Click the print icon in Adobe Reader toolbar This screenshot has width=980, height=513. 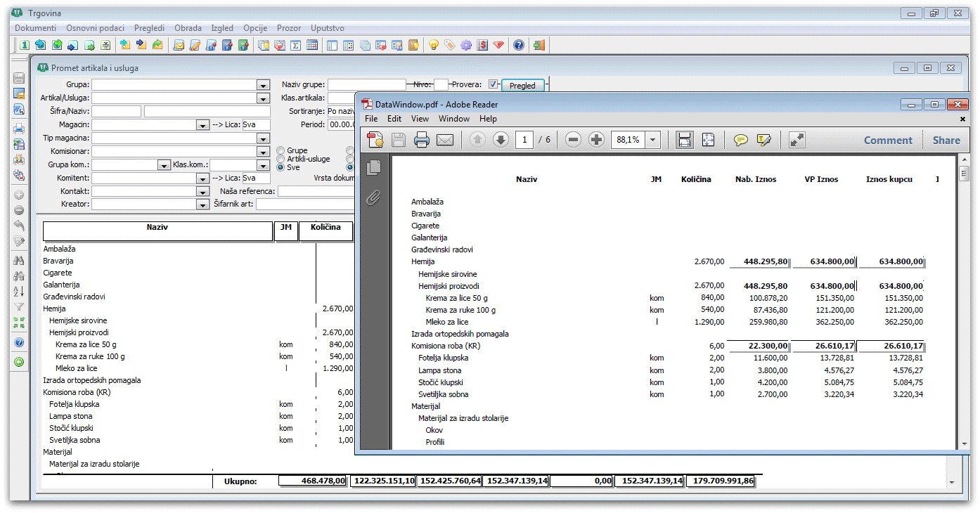(x=422, y=140)
